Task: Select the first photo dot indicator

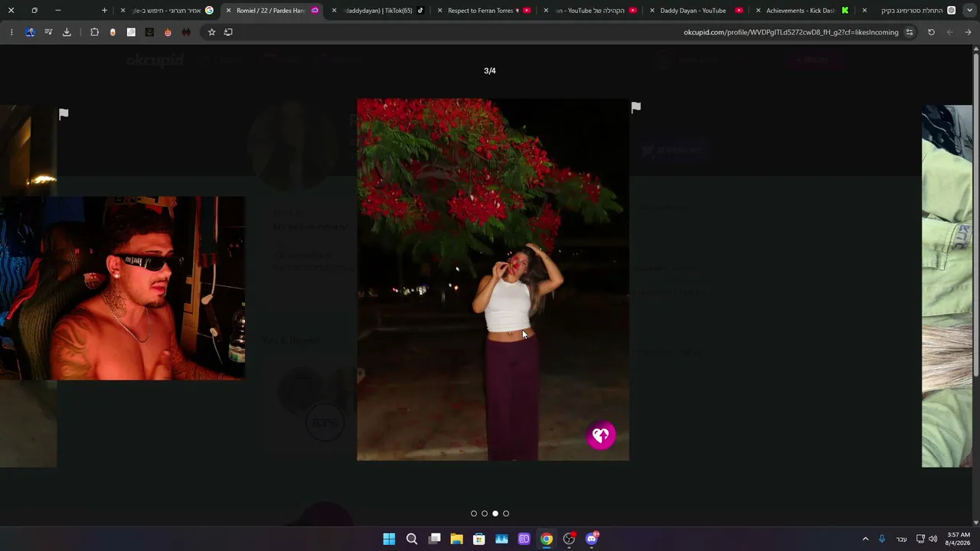Action: (x=474, y=514)
